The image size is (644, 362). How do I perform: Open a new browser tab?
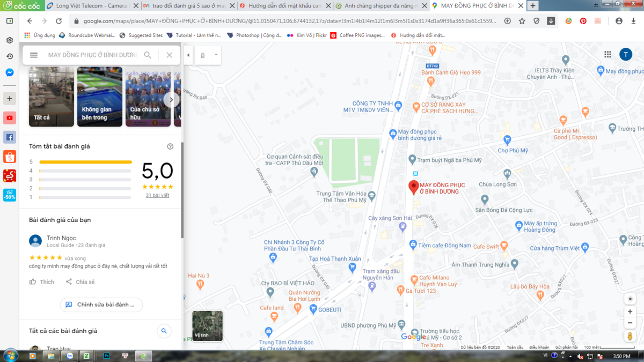point(532,6)
